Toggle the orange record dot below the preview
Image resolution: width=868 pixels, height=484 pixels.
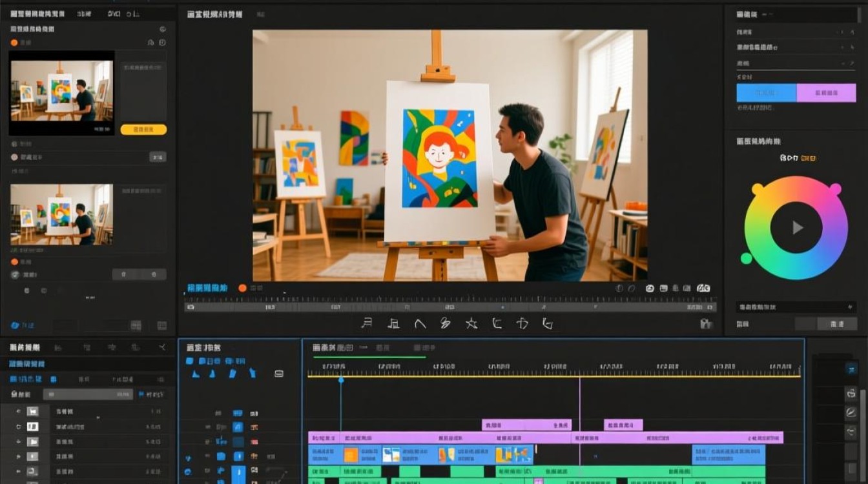coord(243,288)
